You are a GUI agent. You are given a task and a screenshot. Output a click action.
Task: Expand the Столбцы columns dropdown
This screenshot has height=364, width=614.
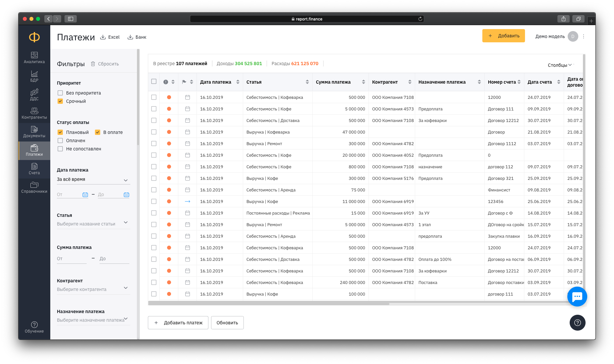click(x=560, y=65)
